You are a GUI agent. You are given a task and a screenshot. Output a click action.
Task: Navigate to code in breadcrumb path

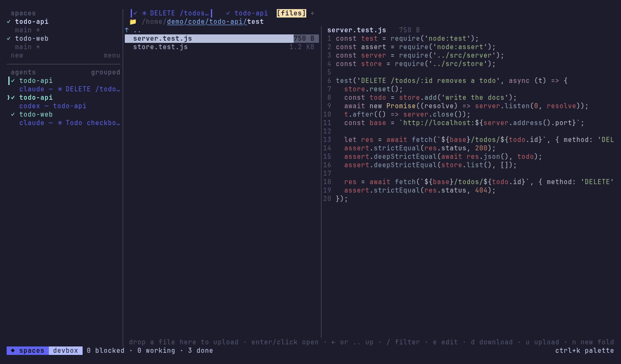coord(196,22)
